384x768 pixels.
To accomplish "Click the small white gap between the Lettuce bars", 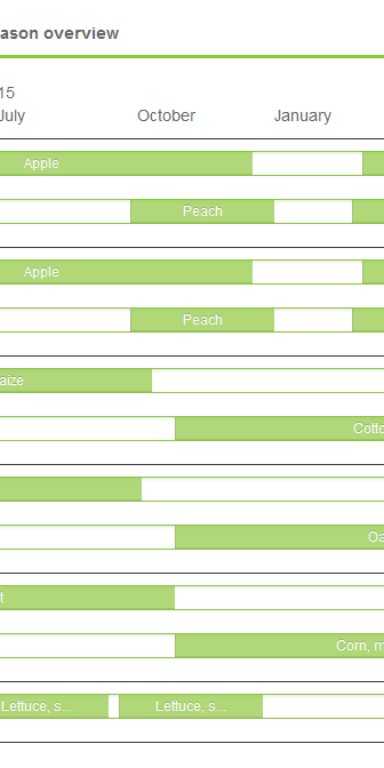I will pyautogui.click(x=114, y=706).
